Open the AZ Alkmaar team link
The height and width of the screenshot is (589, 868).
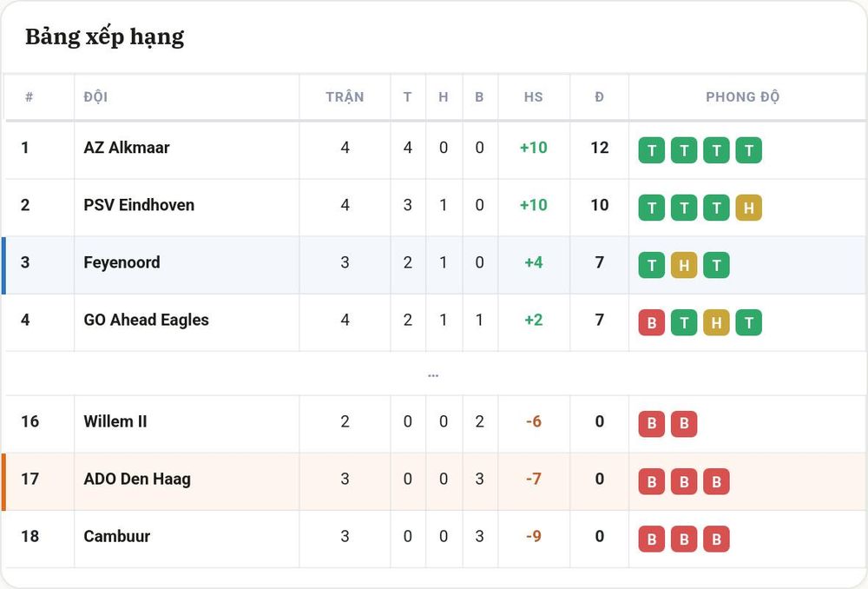pyautogui.click(x=127, y=148)
